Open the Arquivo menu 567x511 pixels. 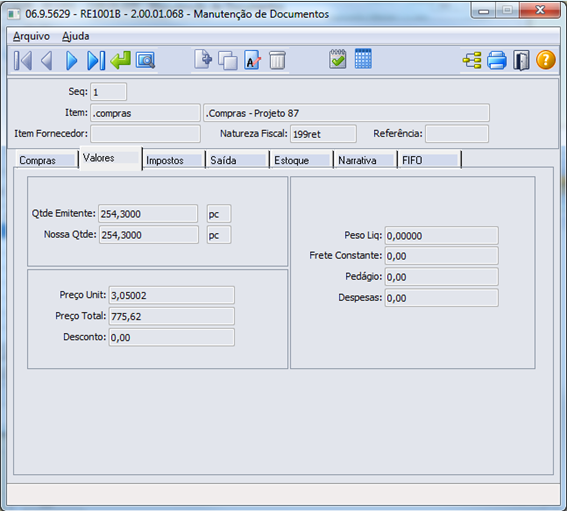pos(31,36)
